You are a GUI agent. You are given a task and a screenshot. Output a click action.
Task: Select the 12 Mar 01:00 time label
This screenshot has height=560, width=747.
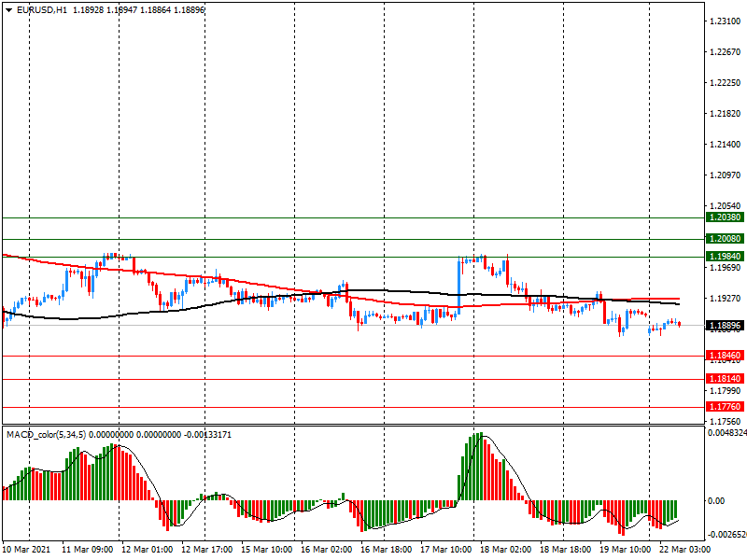click(148, 551)
